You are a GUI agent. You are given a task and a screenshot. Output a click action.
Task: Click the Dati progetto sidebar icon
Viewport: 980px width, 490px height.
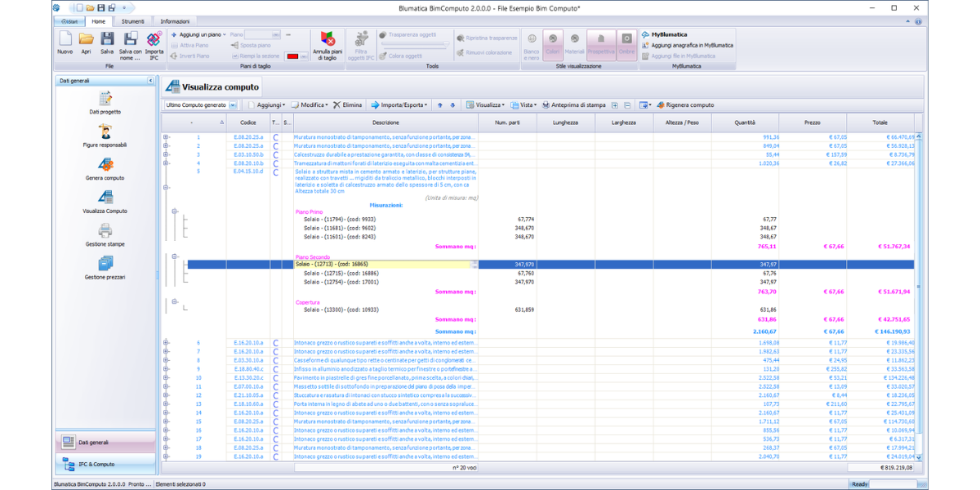[x=105, y=100]
